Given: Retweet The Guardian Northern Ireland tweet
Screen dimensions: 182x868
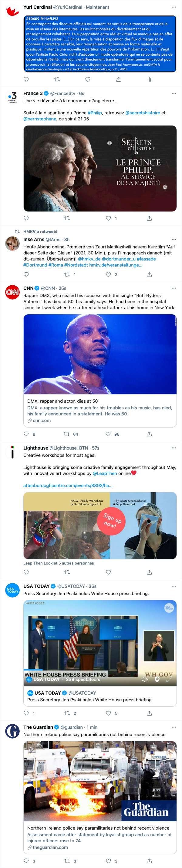Looking at the screenshot, I should 67,861.
